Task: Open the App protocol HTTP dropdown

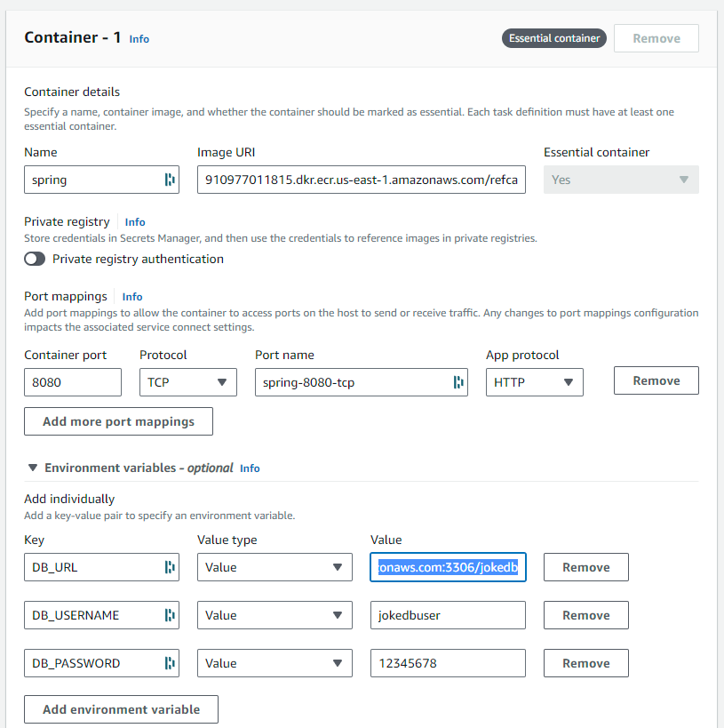Action: pos(534,382)
